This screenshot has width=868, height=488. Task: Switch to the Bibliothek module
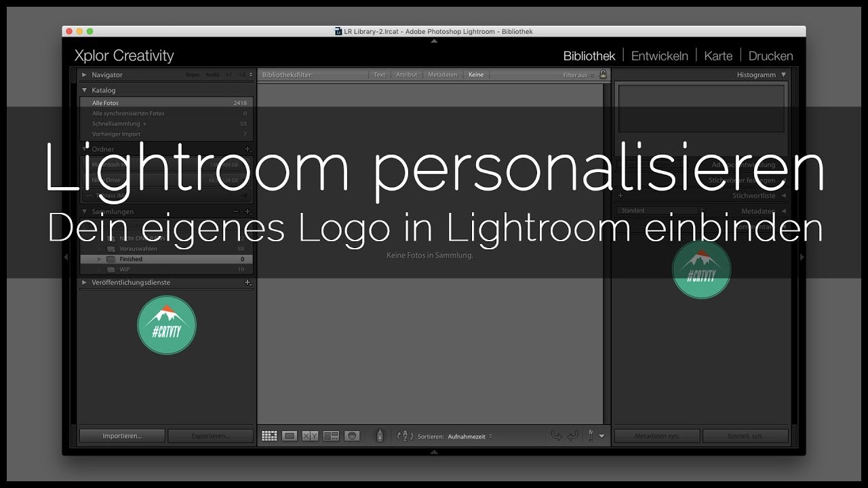coord(589,56)
